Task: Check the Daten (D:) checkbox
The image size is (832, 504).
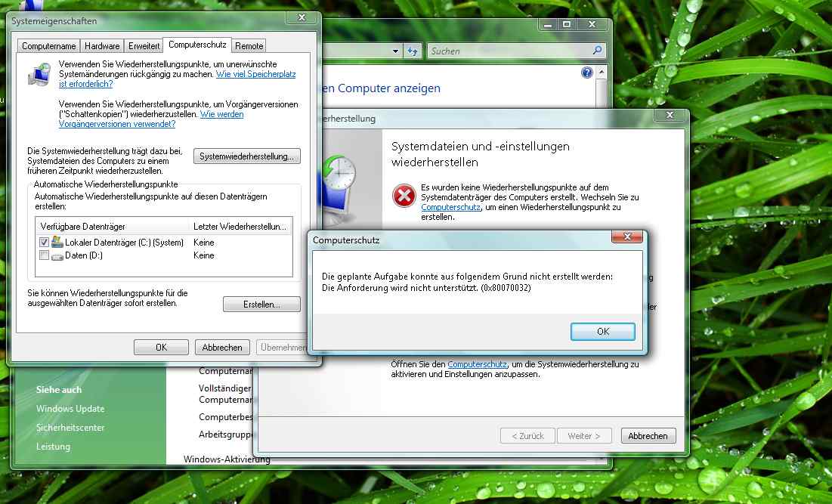Action: pos(44,255)
